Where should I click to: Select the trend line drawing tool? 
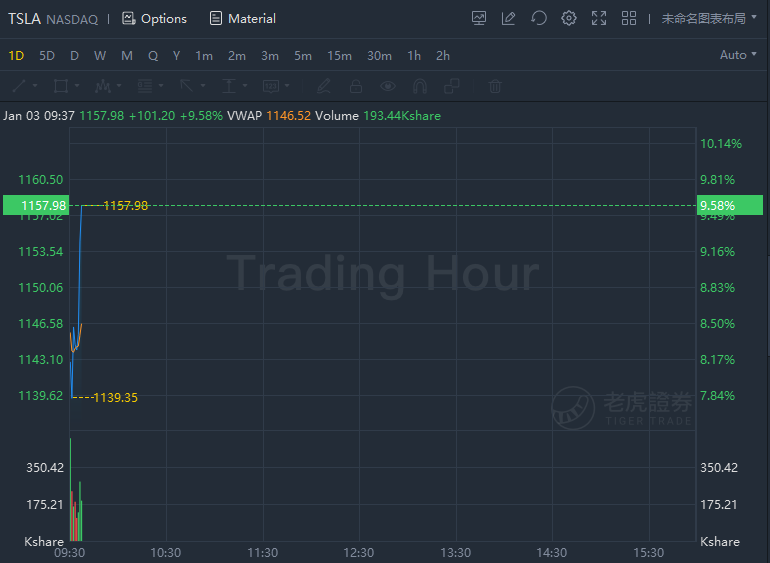click(19, 86)
